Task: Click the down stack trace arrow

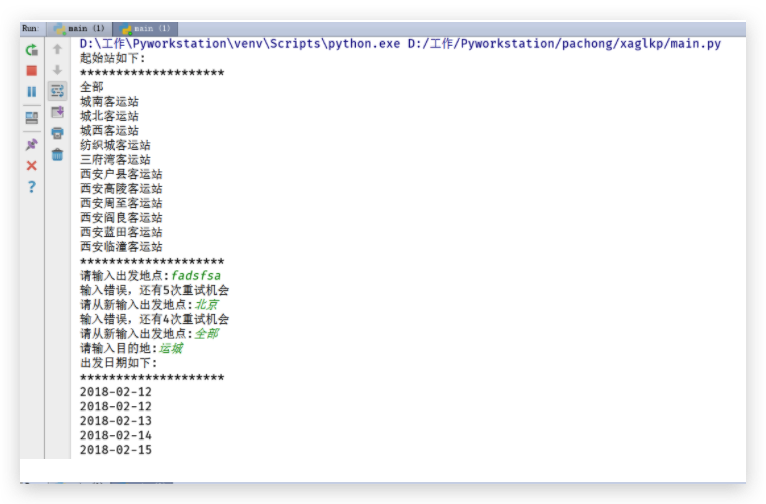Action: point(57,70)
